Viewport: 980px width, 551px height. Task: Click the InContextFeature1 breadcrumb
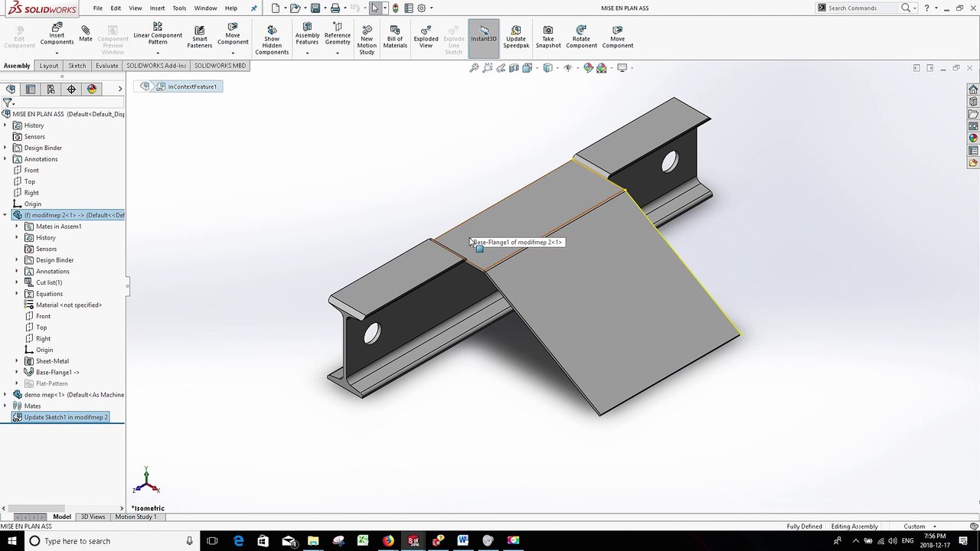(x=188, y=86)
